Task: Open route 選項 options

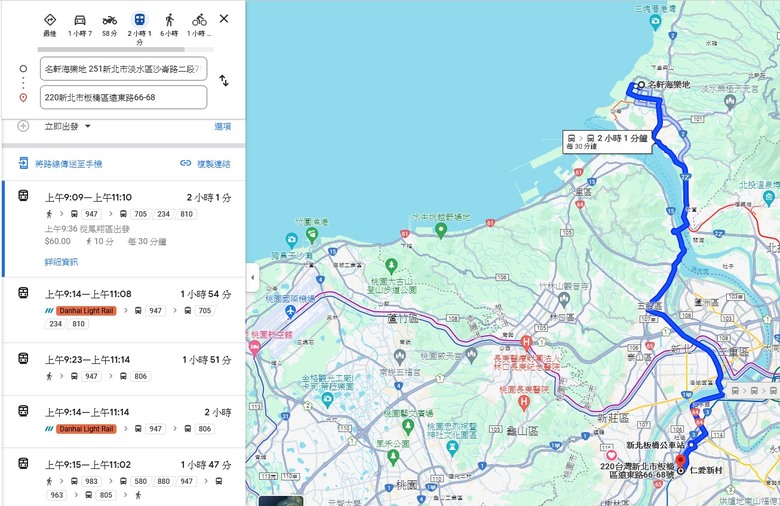Action: (222, 126)
